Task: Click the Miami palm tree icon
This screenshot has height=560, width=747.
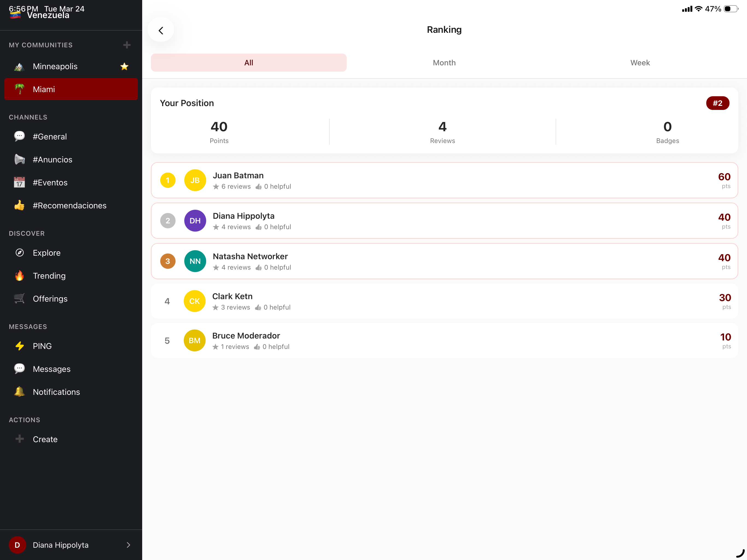Action: pos(19,89)
